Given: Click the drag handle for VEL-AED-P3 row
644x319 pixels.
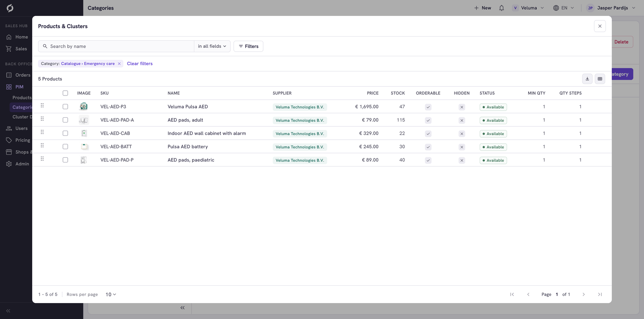Looking at the screenshot, I should coord(42,106).
